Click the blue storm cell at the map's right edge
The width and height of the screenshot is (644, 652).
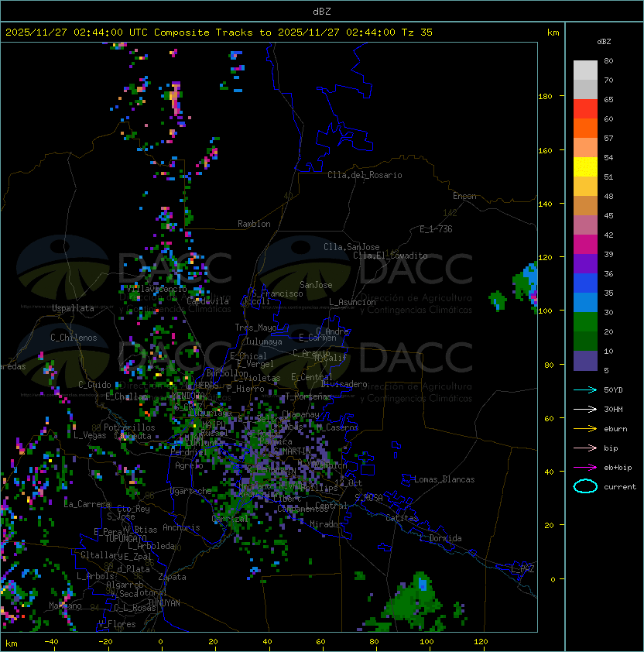[526, 286]
